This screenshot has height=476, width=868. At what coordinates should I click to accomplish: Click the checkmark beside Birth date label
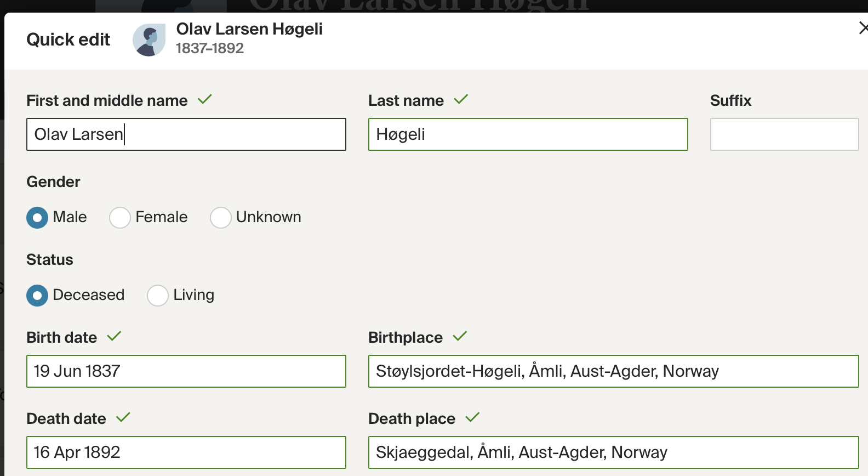pyautogui.click(x=114, y=336)
